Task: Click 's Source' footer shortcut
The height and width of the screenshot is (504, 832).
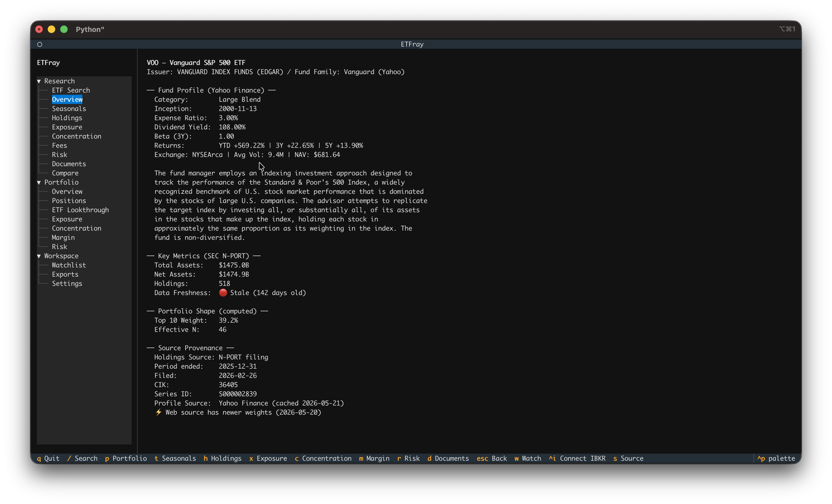Action: tap(628, 458)
